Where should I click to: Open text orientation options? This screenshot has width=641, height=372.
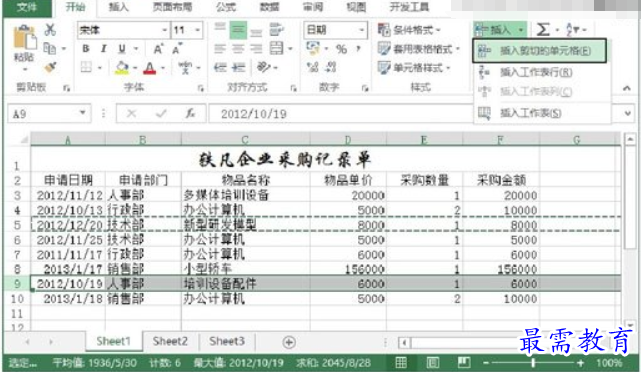(263, 67)
